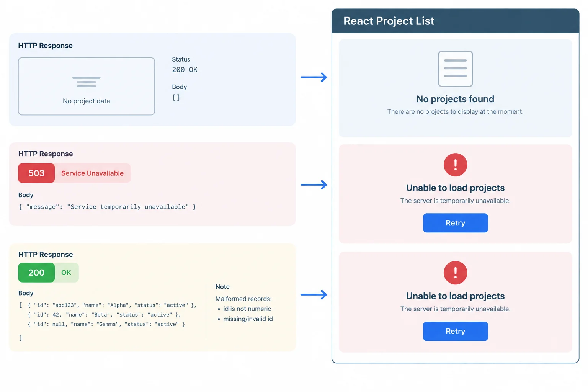The height and width of the screenshot is (392, 588).
Task: Click Retry in the 503 service unavailable card
Action: tap(455, 223)
